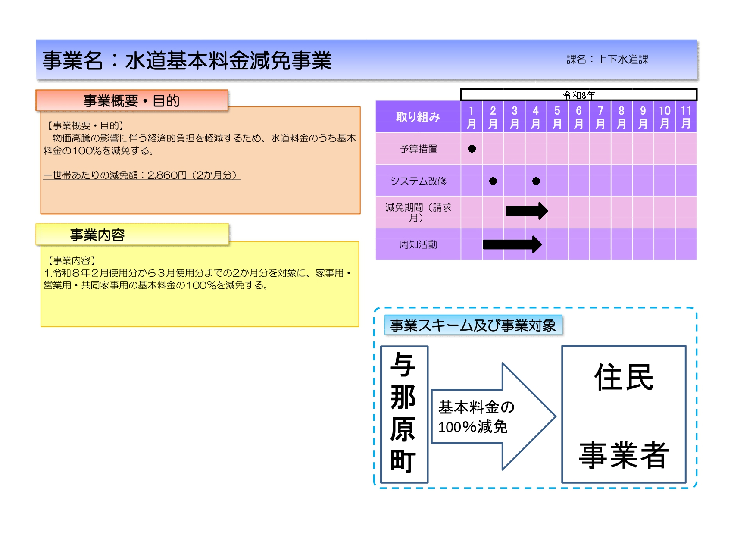Click the April dot in the システム改修 row

pyautogui.click(x=536, y=181)
